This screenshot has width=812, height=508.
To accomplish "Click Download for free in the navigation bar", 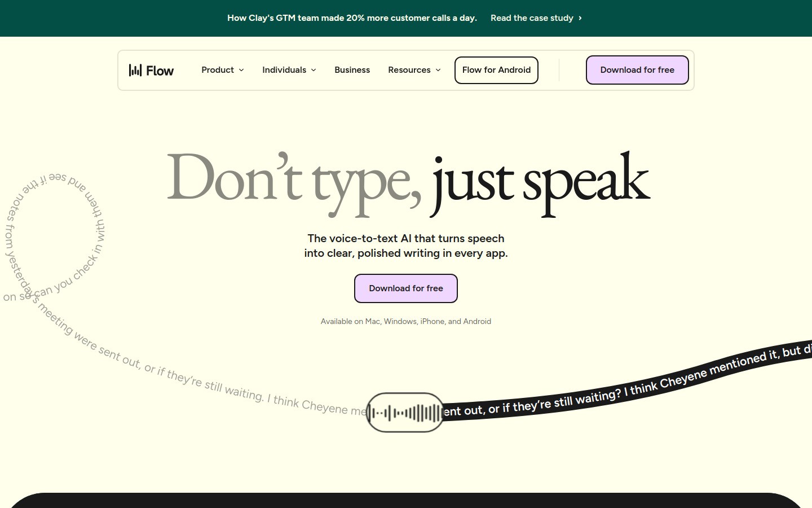I will (x=637, y=70).
